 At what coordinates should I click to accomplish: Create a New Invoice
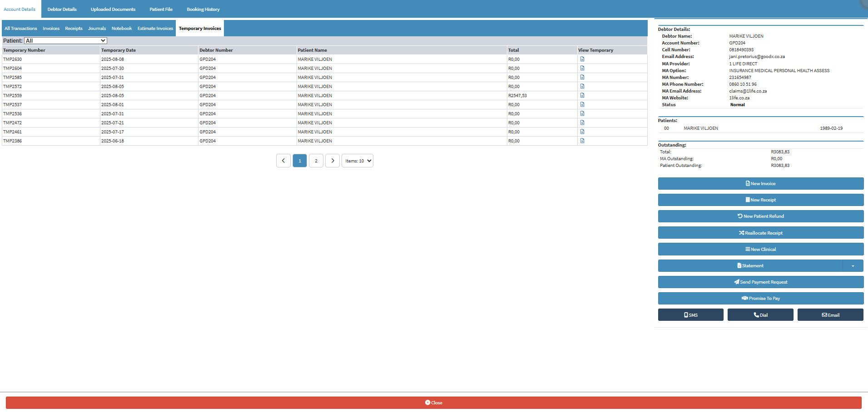point(761,184)
